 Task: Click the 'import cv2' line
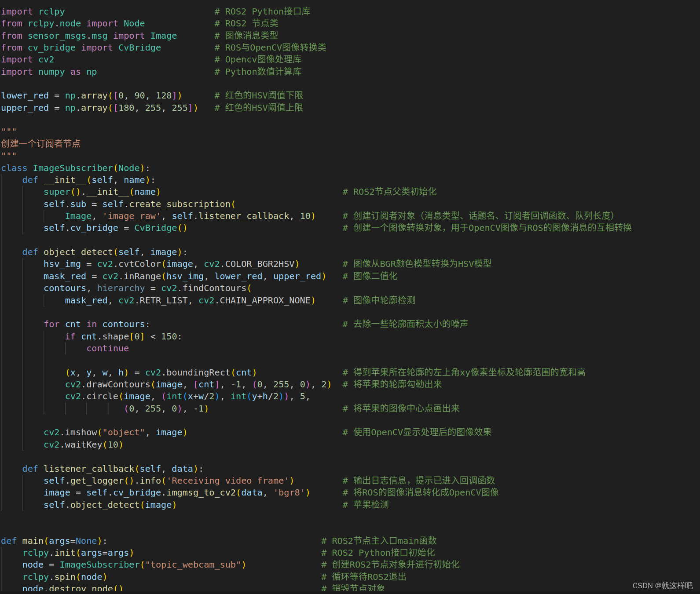pyautogui.click(x=28, y=59)
